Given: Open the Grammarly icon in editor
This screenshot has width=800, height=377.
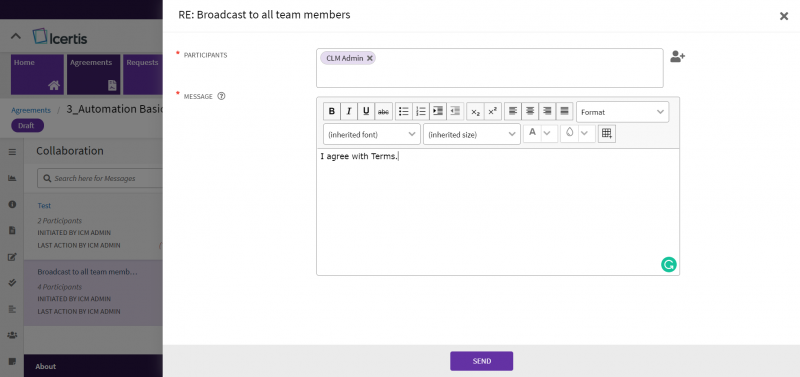Looking at the screenshot, I should coord(668,264).
